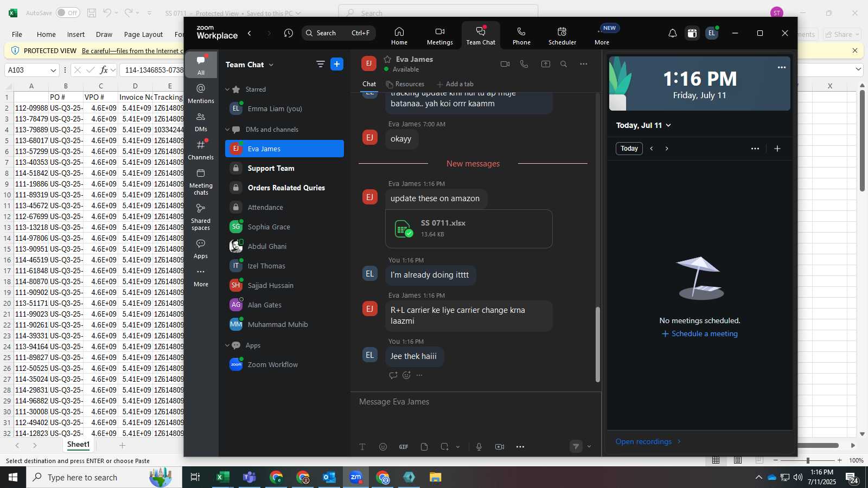Switch to Meetings tab

[x=440, y=36]
